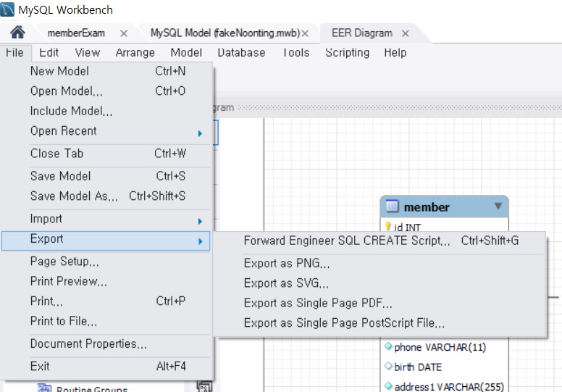Image resolution: width=562 pixels, height=392 pixels.
Task: Select Export as SVG...
Action: coord(380,283)
